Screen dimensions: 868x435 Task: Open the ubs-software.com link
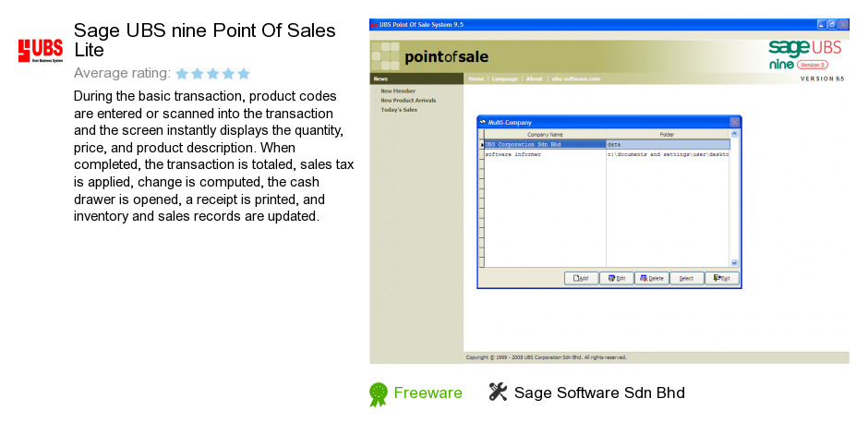(x=575, y=79)
